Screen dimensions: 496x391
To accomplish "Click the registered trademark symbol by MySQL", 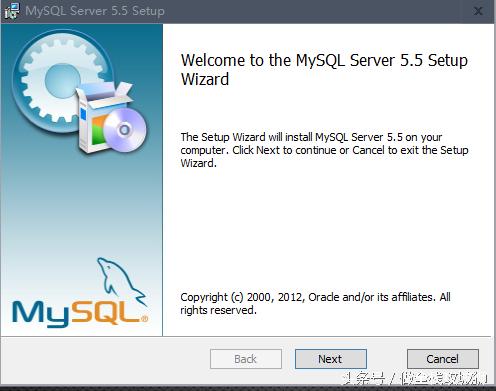I will coord(144,319).
